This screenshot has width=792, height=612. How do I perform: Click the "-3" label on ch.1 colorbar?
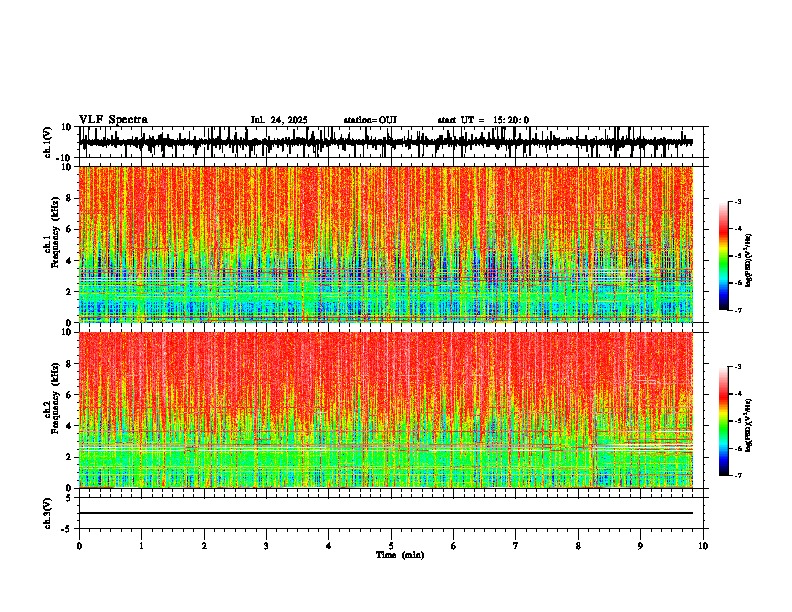point(738,202)
